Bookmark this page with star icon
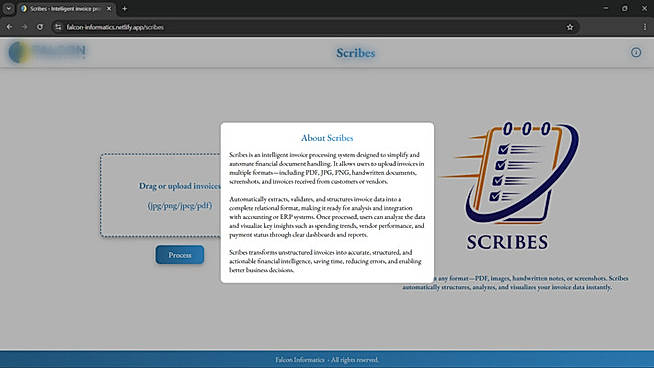 click(x=570, y=27)
